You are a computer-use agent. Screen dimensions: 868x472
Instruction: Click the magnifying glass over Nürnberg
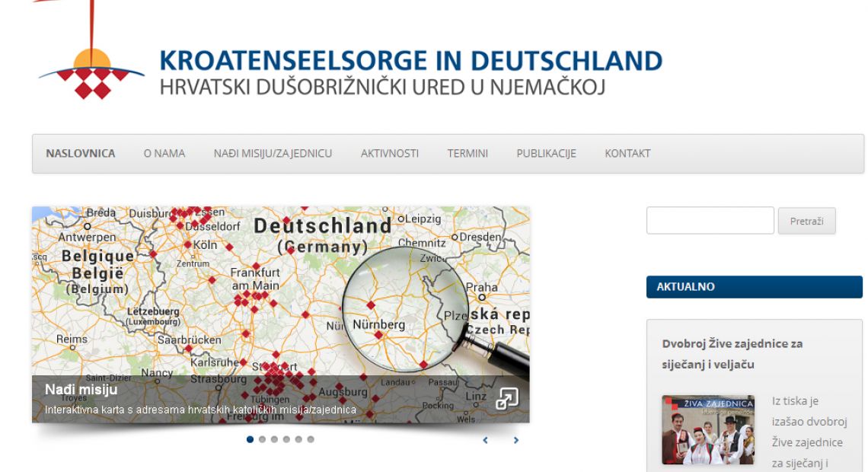point(405,310)
